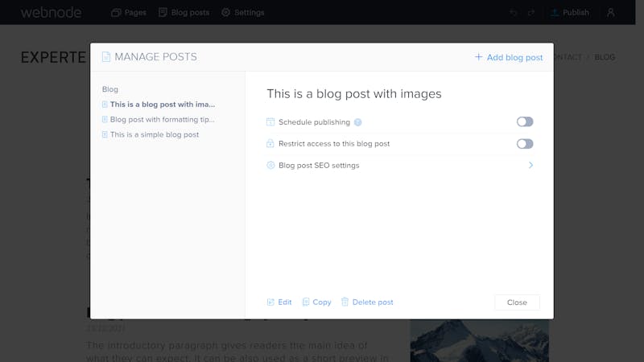Click the help icon beside Schedule publishing
644x362 pixels.
click(357, 122)
